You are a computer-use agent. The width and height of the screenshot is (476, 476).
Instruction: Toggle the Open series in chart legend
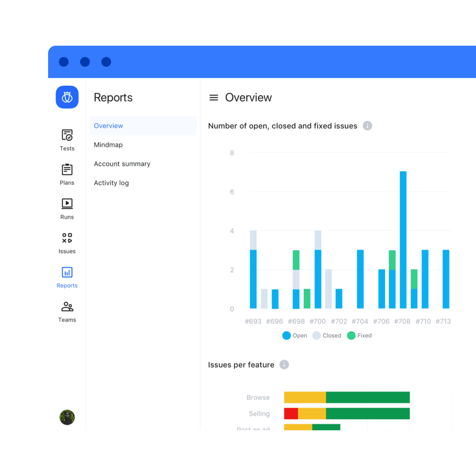pos(294,335)
